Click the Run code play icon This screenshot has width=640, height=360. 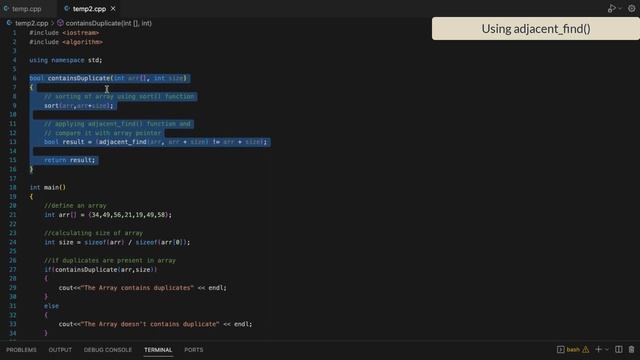pyautogui.click(x=611, y=9)
